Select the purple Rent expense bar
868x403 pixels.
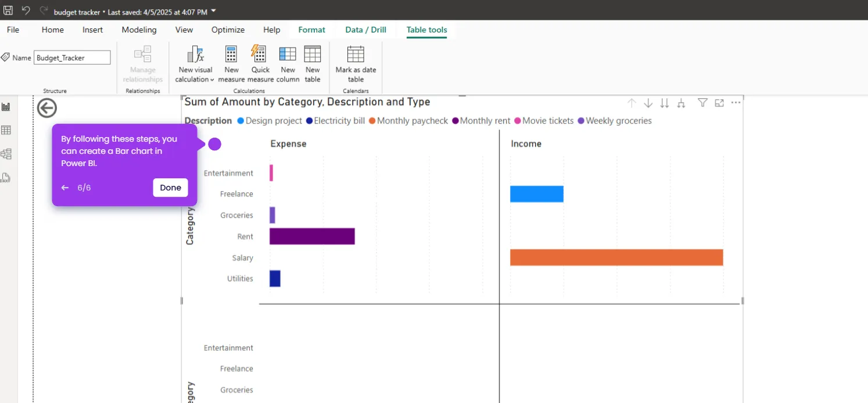pyautogui.click(x=312, y=236)
